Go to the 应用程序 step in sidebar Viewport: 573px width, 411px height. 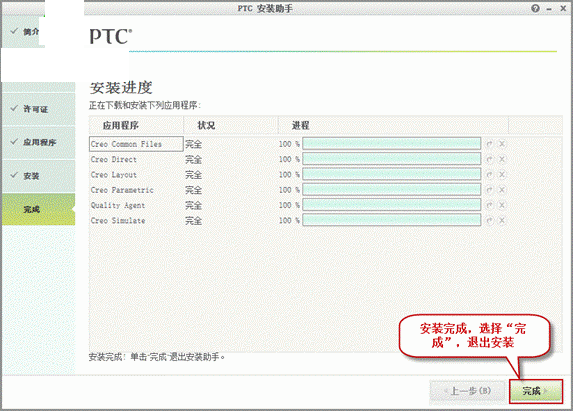(x=39, y=142)
